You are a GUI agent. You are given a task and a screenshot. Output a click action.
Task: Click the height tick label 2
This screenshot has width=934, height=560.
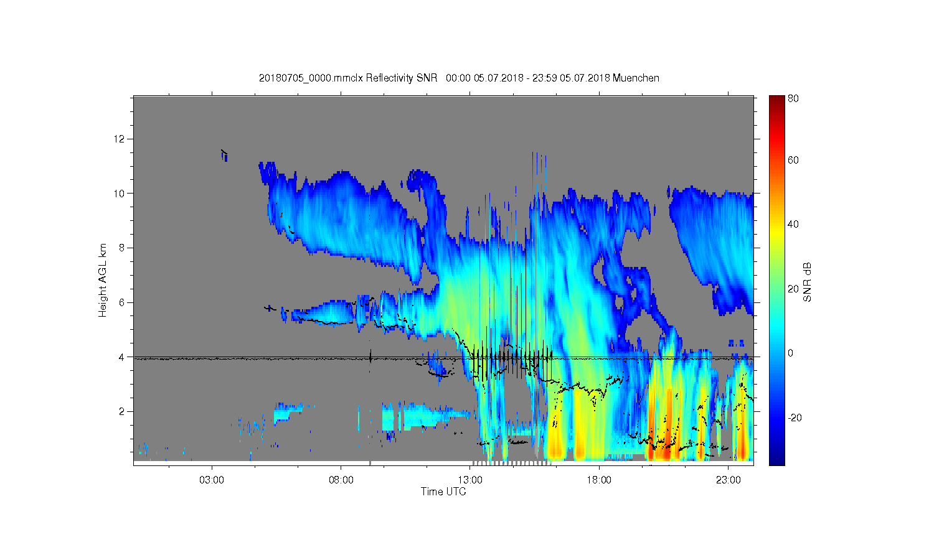pyautogui.click(x=123, y=411)
